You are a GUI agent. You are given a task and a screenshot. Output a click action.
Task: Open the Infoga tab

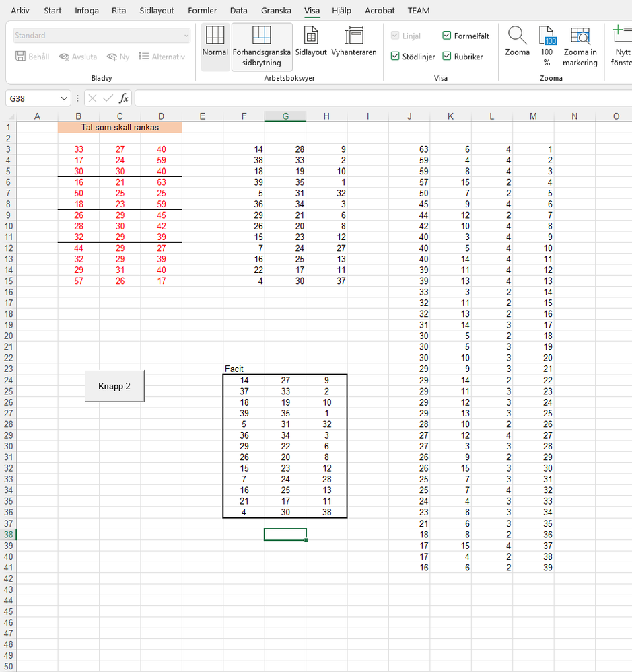[87, 11]
